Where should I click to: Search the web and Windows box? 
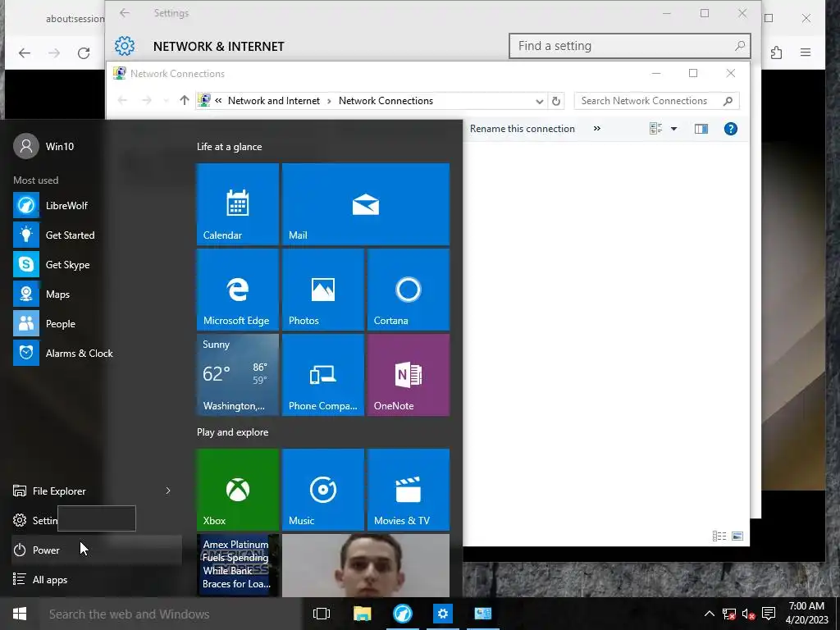(171, 614)
